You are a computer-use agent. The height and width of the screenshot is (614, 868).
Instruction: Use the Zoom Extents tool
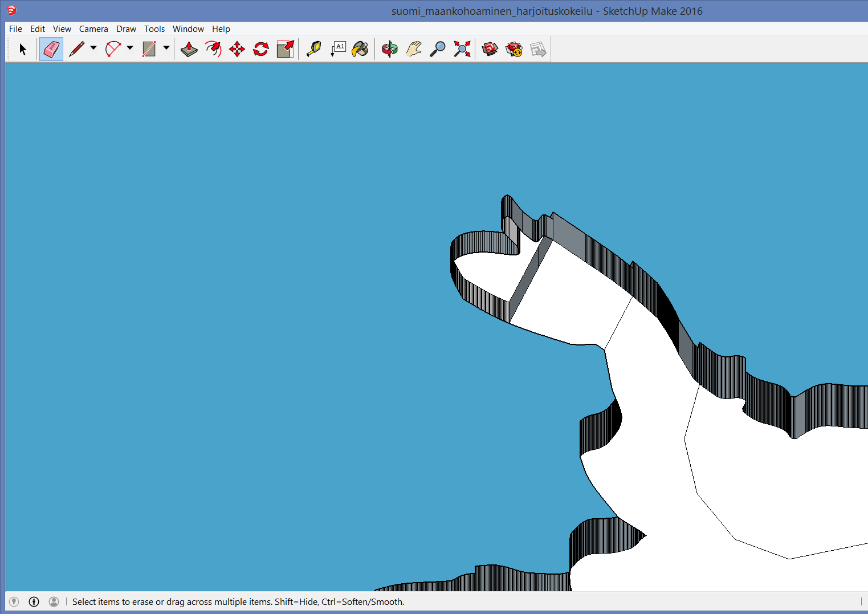[462, 50]
